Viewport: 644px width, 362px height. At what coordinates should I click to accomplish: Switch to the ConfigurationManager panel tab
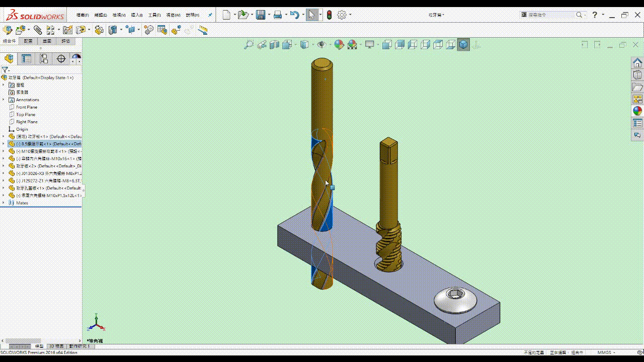[44, 59]
